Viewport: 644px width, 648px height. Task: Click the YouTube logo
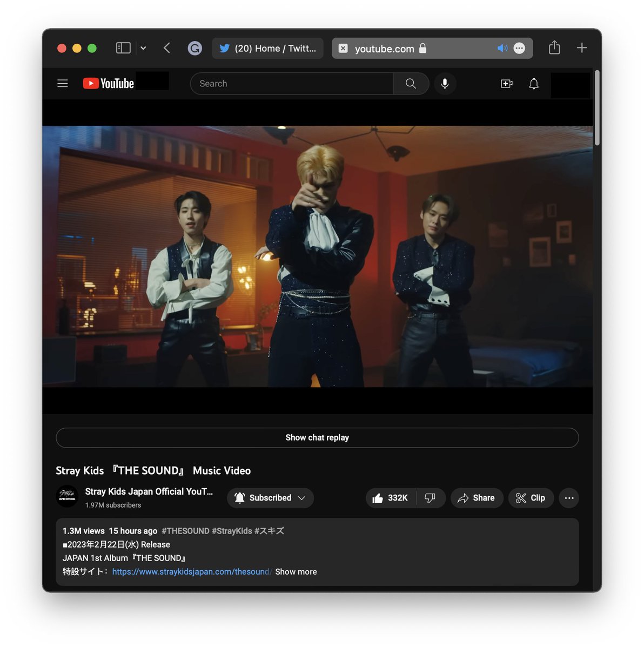(x=108, y=84)
